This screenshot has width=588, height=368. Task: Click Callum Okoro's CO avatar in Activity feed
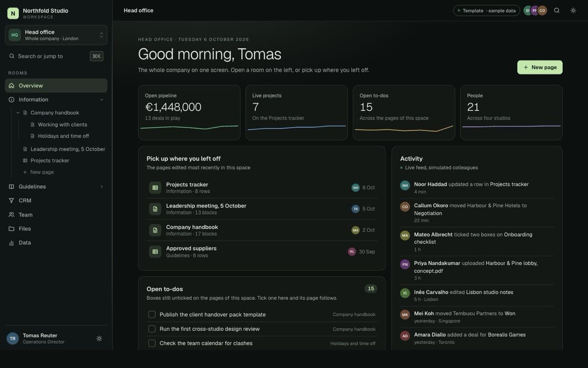coord(405,207)
